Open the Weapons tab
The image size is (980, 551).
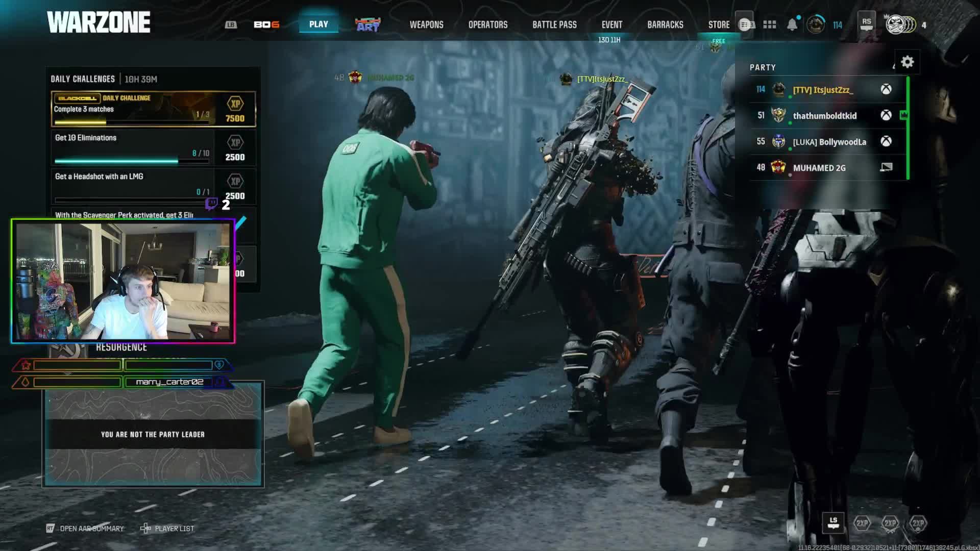tap(427, 24)
